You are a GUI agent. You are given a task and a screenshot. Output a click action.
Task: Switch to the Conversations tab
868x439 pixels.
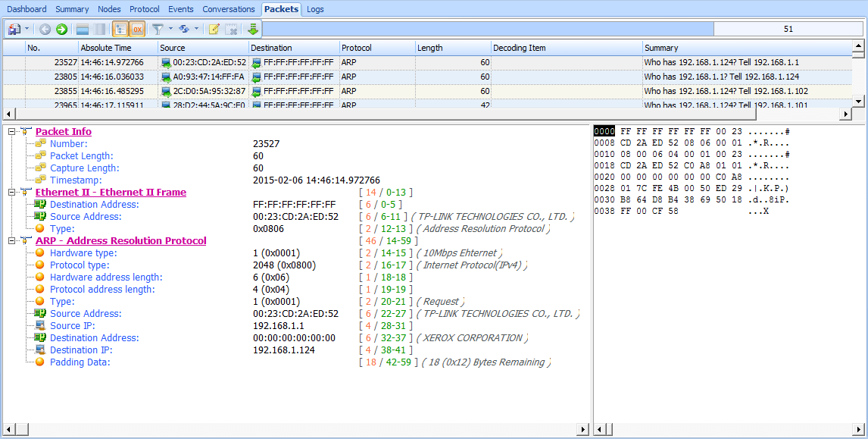pyautogui.click(x=229, y=9)
